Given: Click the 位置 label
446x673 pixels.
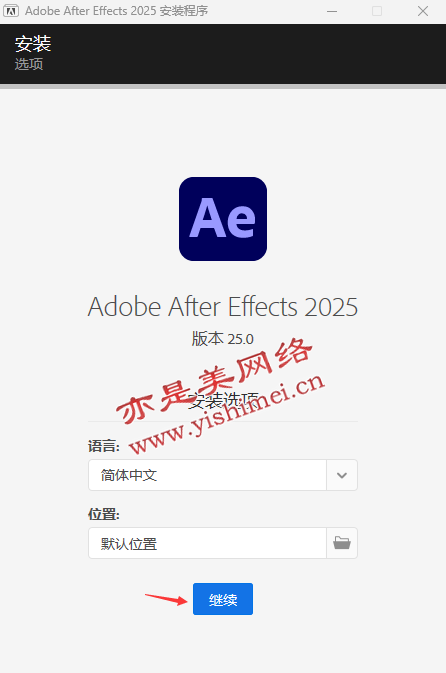Looking at the screenshot, I should coord(104,514).
